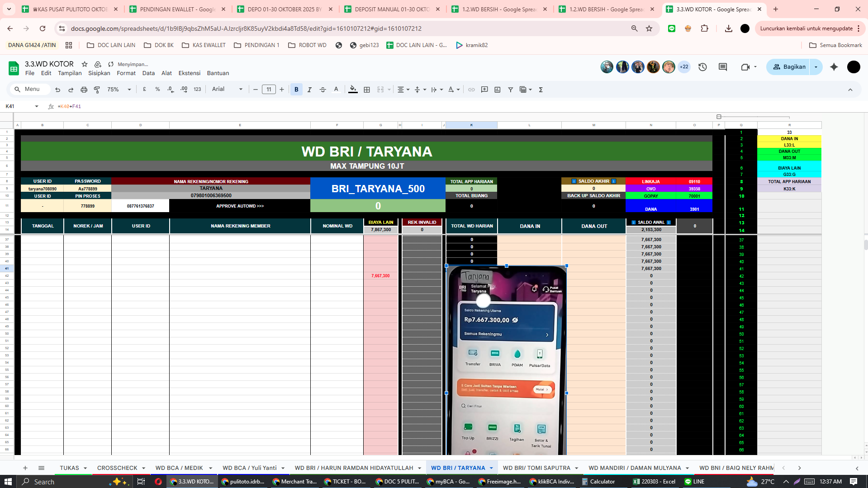Open zoom level 75% dropdown

pos(119,90)
